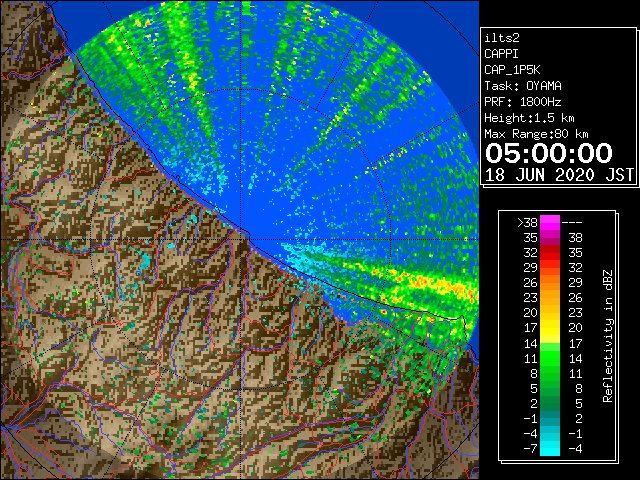
Task: Pick the magenta >38 dBZ swatch
Action: (550, 223)
